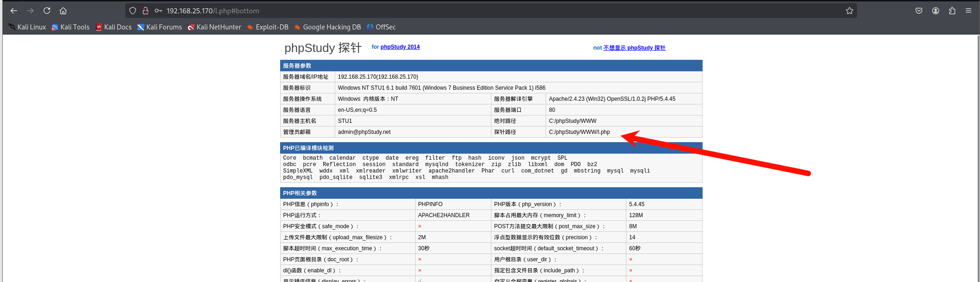The image size is (980, 282).
Task: Click the 不想显示 phpStudy 探针 link
Action: pos(634,48)
